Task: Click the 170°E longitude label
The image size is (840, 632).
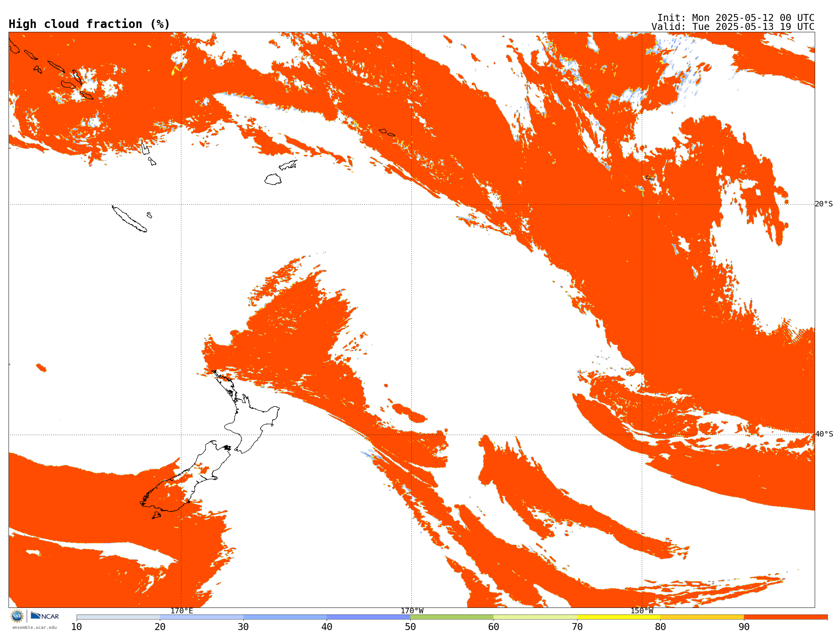Action: pyautogui.click(x=182, y=611)
